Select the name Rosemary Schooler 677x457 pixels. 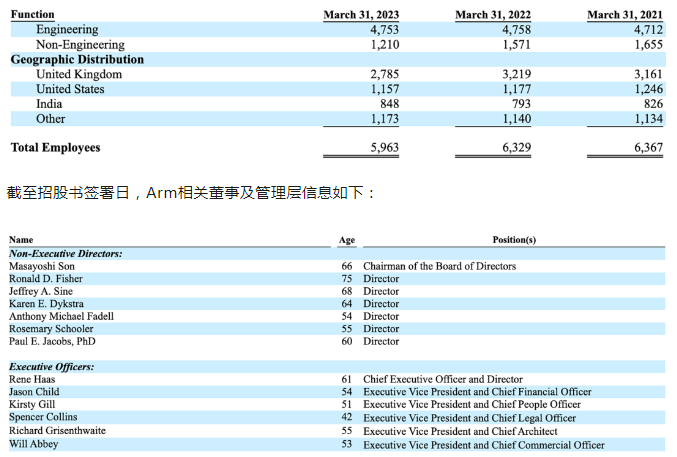click(x=51, y=329)
